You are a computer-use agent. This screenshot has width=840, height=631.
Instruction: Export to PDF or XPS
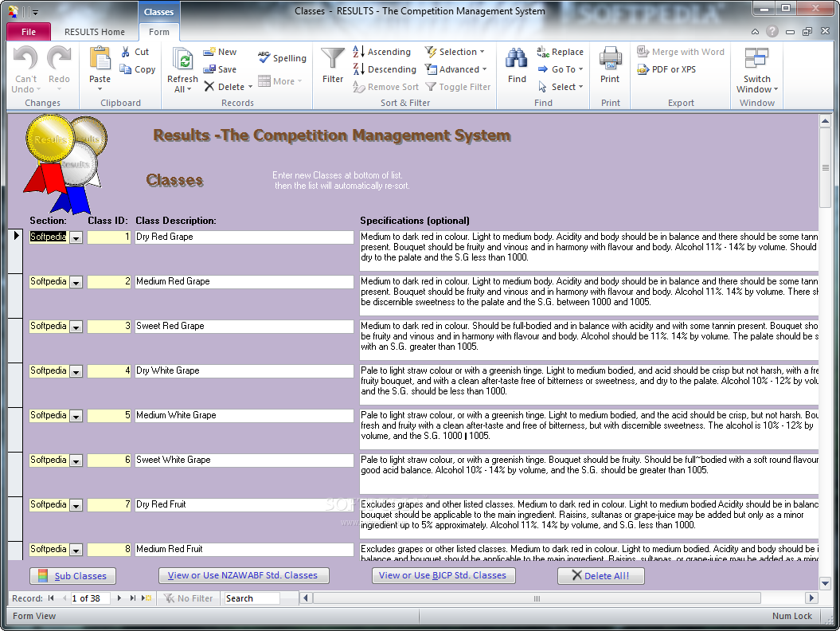pyautogui.click(x=667, y=69)
